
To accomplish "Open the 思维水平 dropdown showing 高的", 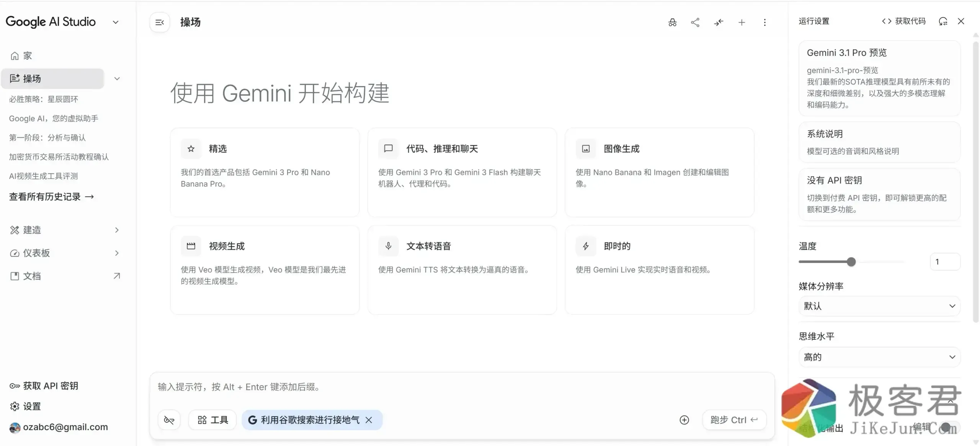I will [x=879, y=356].
